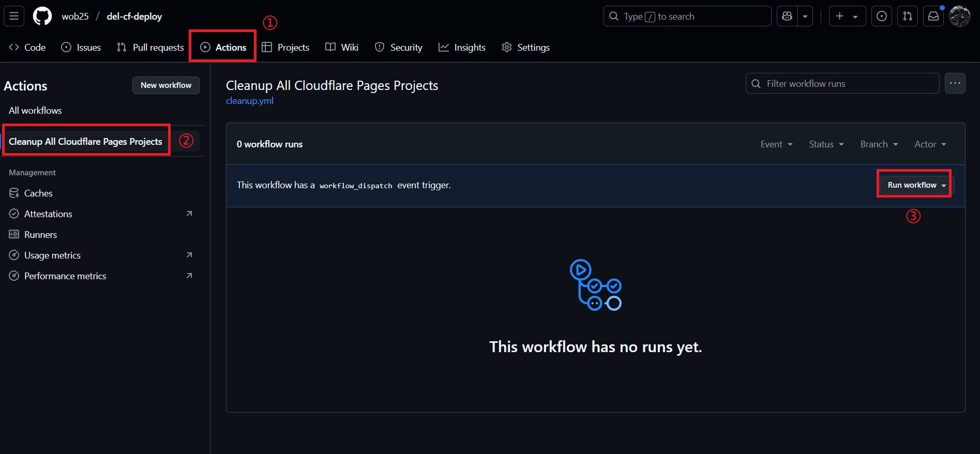This screenshot has width=980, height=454.
Task: Switch to the Issues tab
Action: click(81, 47)
